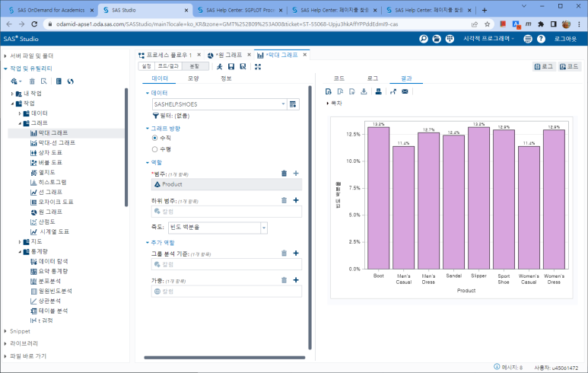Select the 수평 radio button
The height and width of the screenshot is (373, 588).
pos(155,149)
